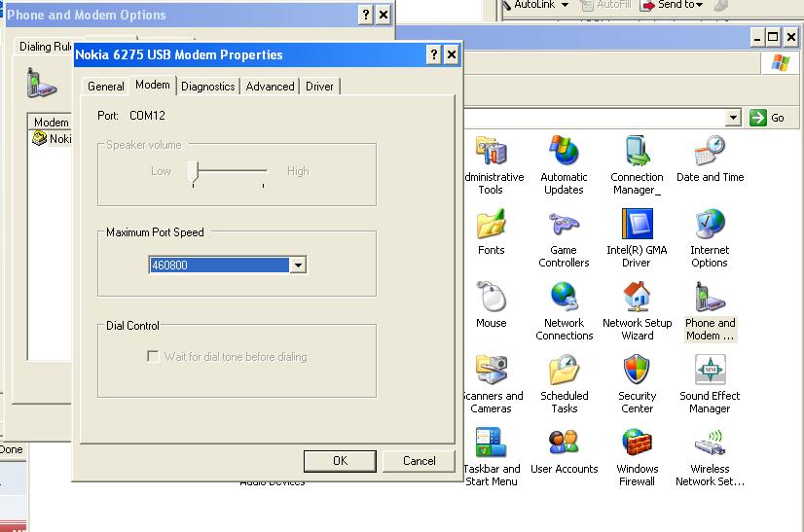Open the Security Center icon
Viewport: 804px width, 532px height.
637,372
